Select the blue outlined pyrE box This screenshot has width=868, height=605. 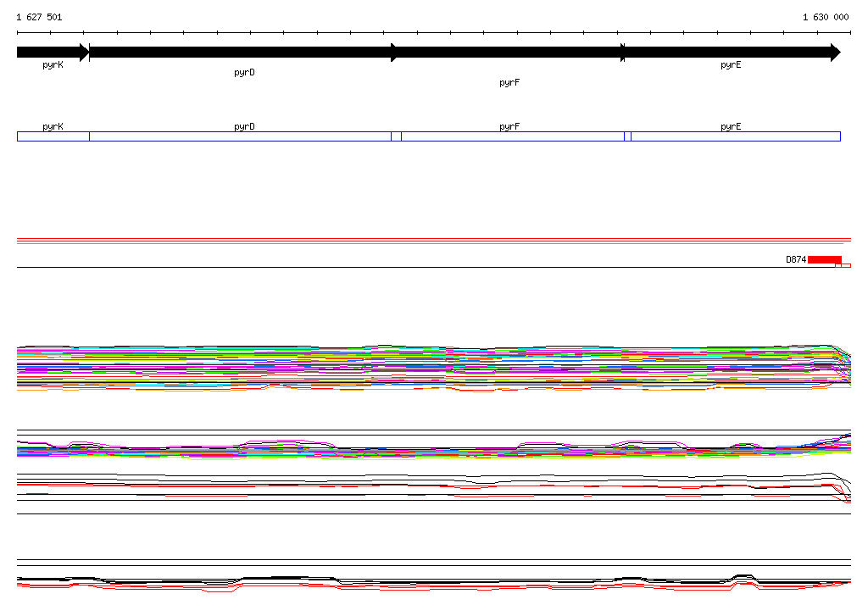[x=736, y=136]
